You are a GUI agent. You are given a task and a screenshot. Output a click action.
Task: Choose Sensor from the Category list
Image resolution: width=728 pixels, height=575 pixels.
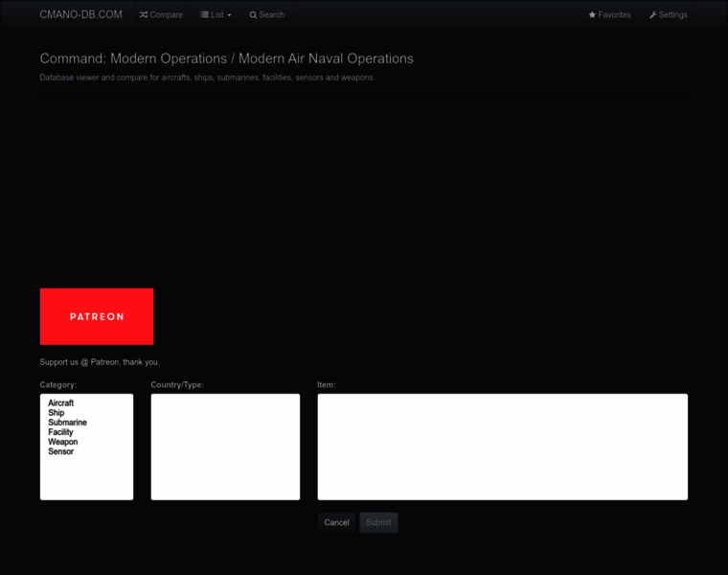[61, 451]
